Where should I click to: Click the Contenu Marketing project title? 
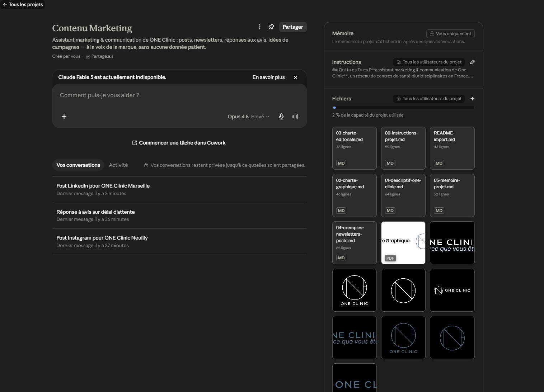tap(92, 28)
